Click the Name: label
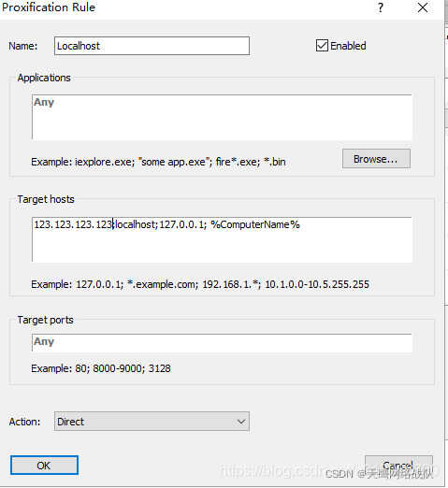Image resolution: width=448 pixels, height=488 pixels. pyautogui.click(x=23, y=46)
